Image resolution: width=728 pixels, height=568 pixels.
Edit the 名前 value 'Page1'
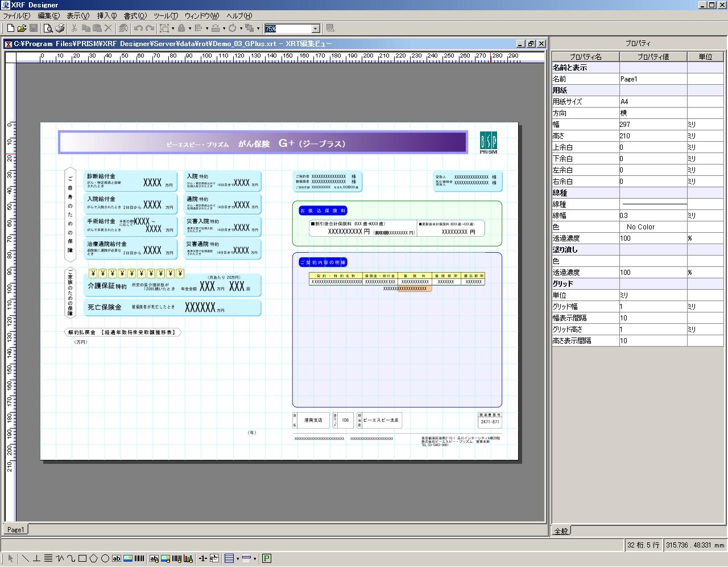pyautogui.click(x=653, y=79)
